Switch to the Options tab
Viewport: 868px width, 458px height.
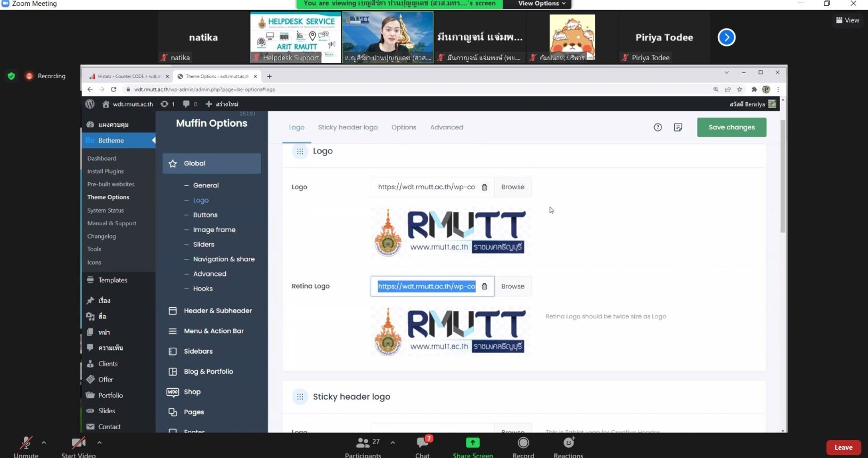[404, 127]
